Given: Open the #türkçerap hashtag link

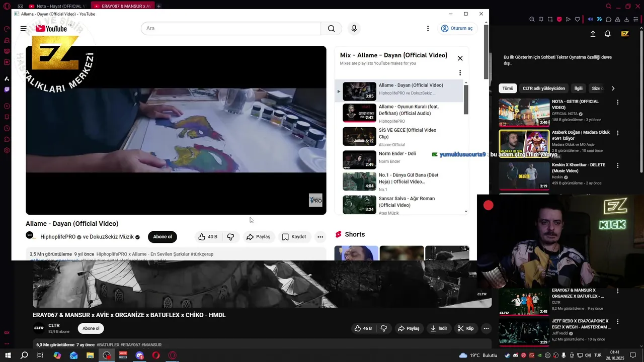Looking at the screenshot, I should pos(202,254).
